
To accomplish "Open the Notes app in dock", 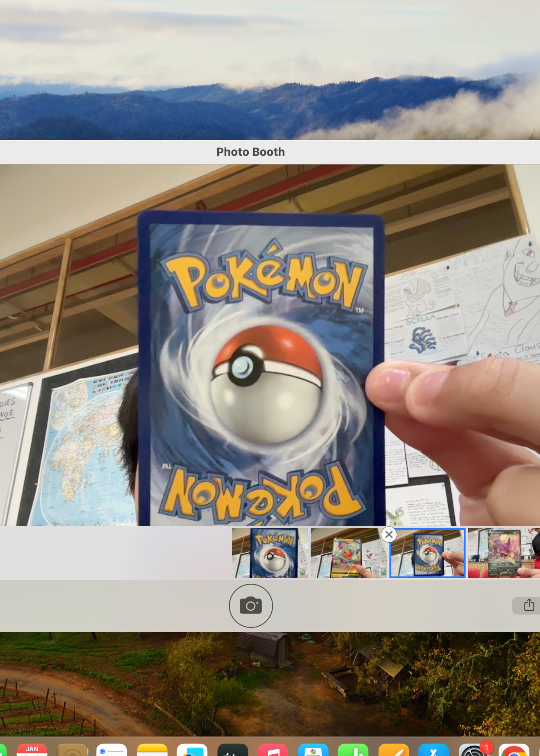I will tap(152, 750).
